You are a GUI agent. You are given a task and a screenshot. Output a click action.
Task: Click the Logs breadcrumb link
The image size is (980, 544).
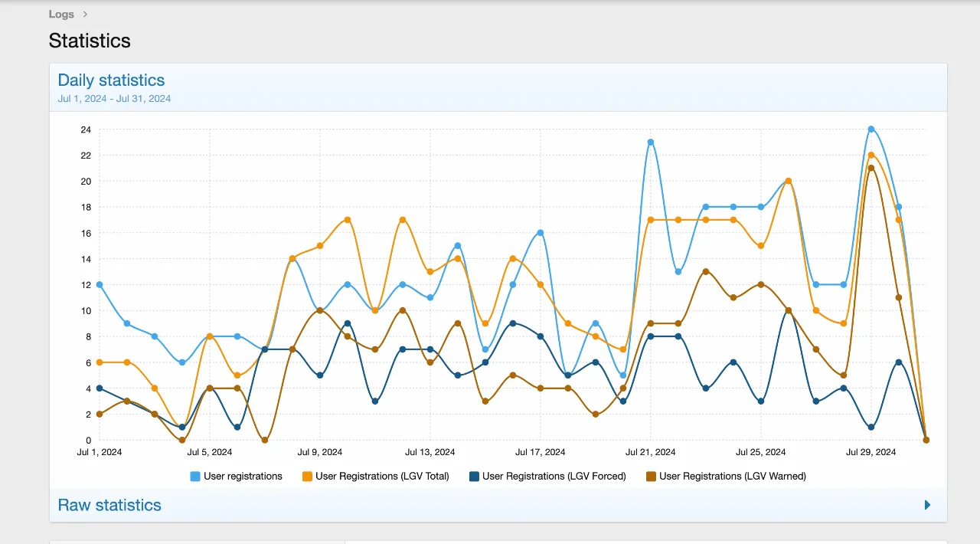[x=61, y=14]
